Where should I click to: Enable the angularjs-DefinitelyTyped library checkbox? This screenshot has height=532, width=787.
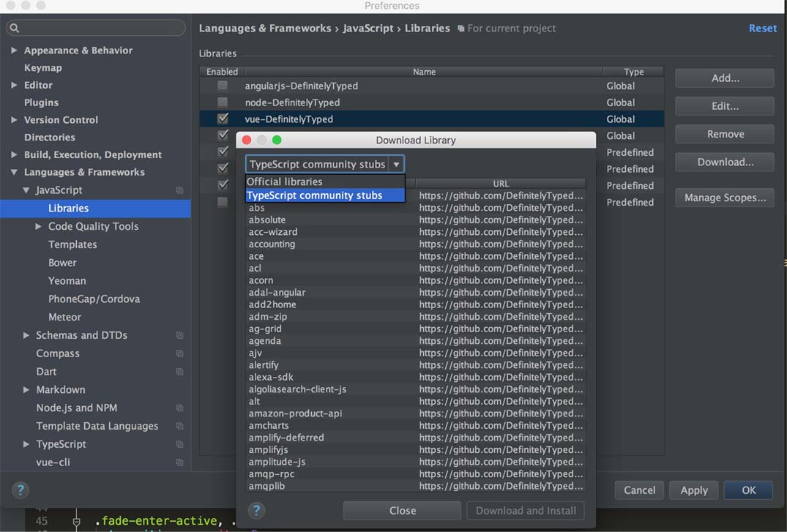coord(223,86)
